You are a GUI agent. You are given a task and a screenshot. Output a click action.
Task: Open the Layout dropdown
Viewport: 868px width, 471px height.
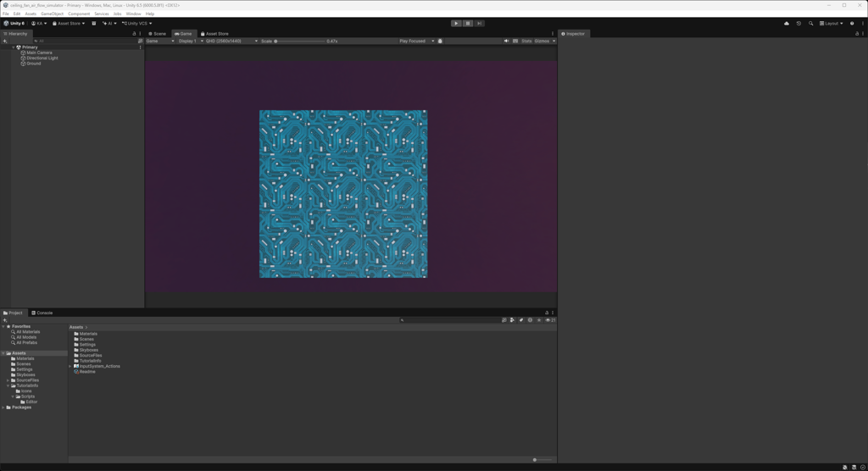832,23
